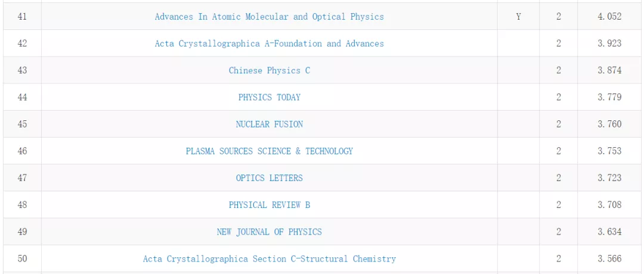Click the row number 49 cell
Viewport: 644px width, 274px height.
pos(22,232)
